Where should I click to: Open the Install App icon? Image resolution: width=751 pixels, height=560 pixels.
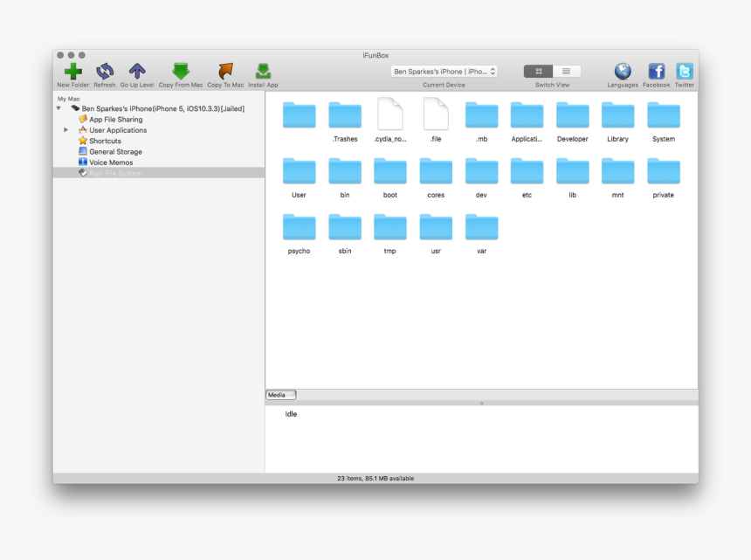click(x=262, y=70)
